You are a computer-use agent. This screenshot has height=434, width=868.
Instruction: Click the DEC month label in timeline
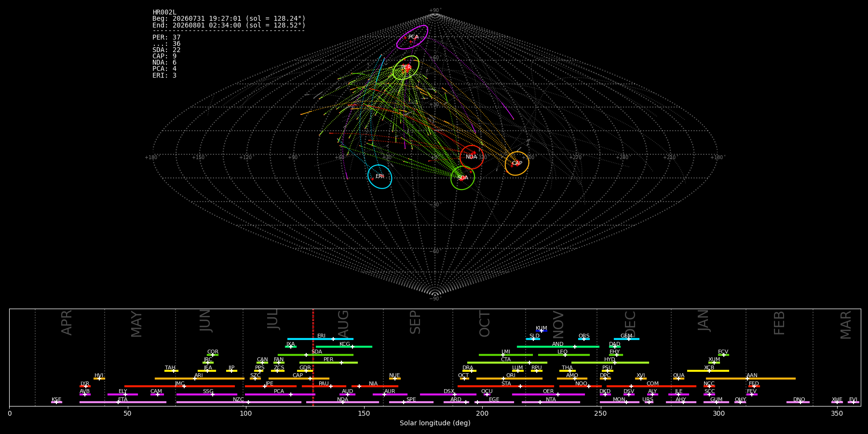click(x=630, y=323)
